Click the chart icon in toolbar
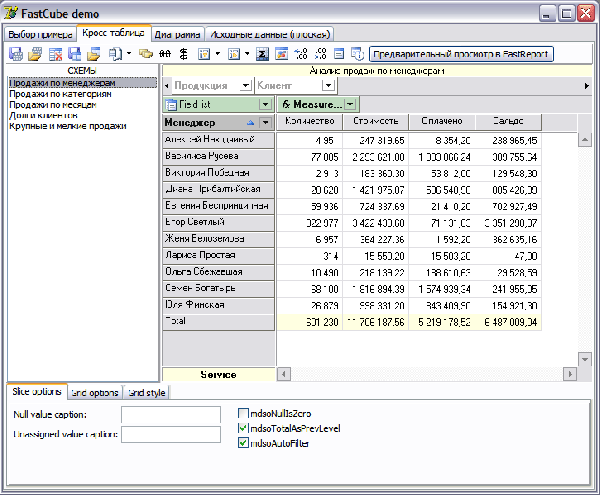The image size is (600, 495). 281,53
